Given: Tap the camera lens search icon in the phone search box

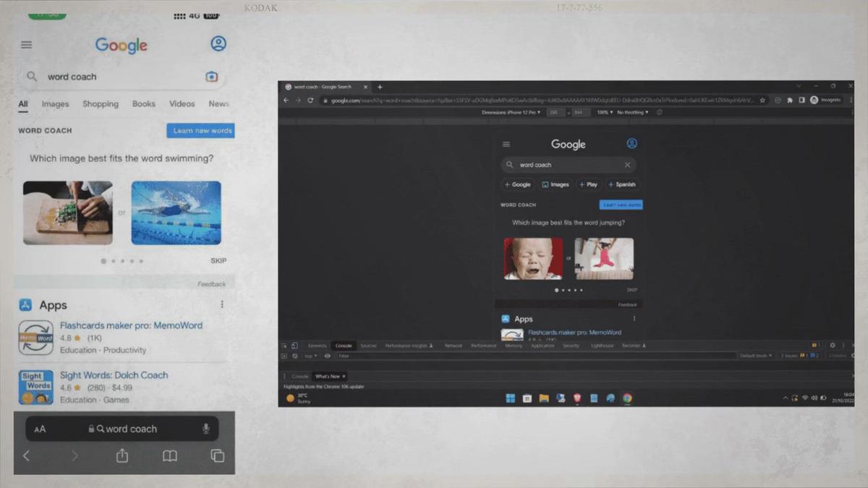Looking at the screenshot, I should coord(211,77).
